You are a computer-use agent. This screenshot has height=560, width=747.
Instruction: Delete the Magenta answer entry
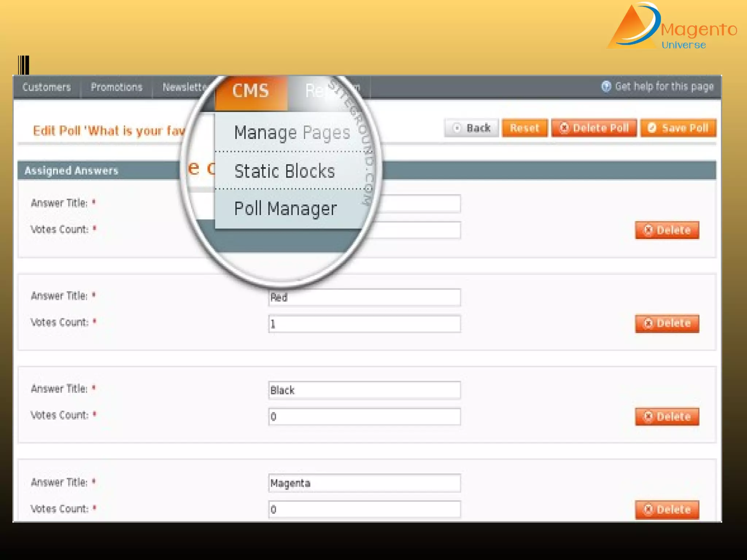click(x=667, y=509)
